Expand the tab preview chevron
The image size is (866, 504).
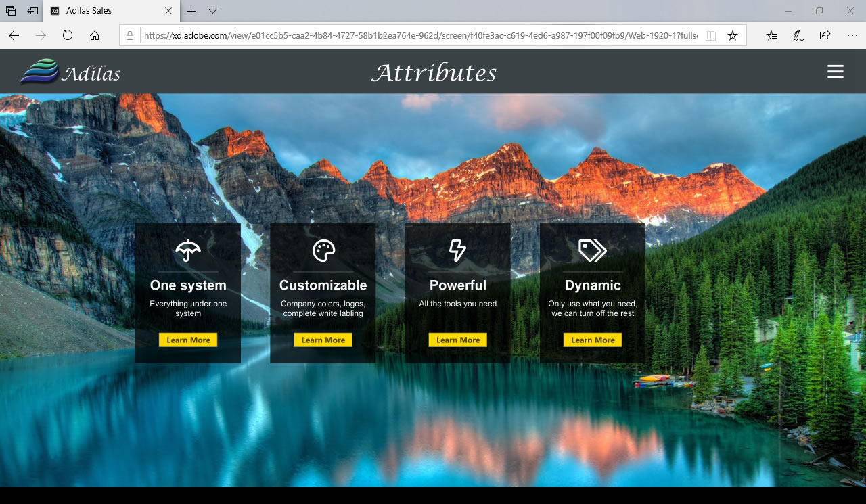click(212, 11)
